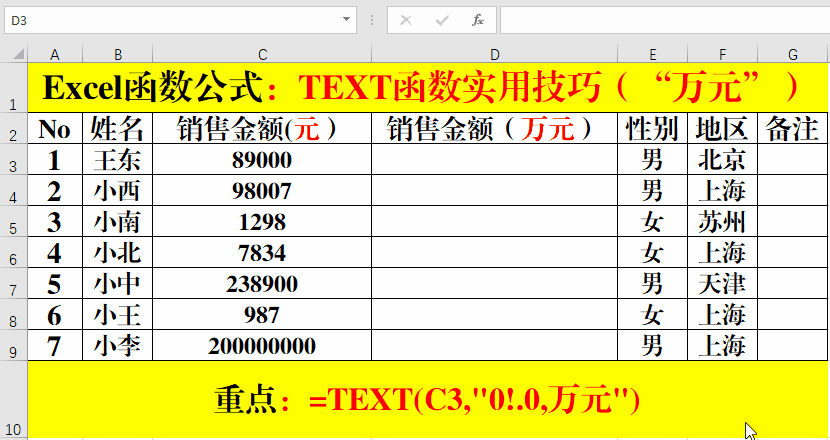
Task: Click the formula bar options dots handle
Action: tap(372, 20)
